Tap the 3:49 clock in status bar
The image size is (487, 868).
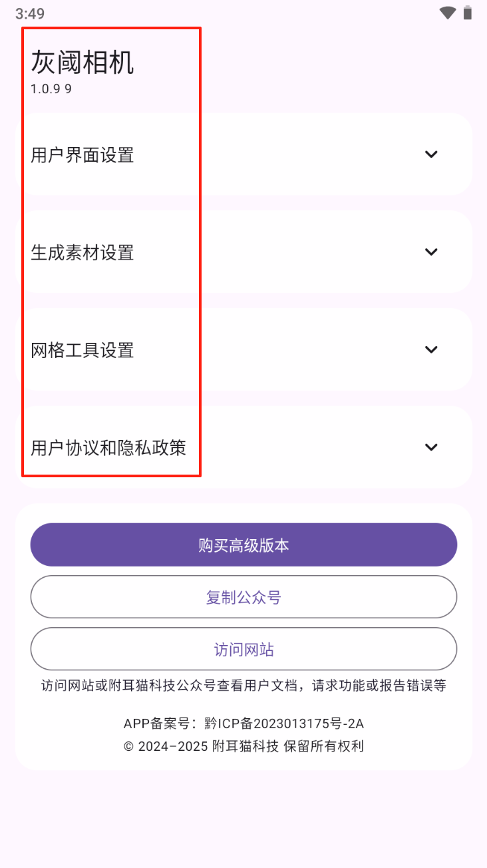pos(30,13)
